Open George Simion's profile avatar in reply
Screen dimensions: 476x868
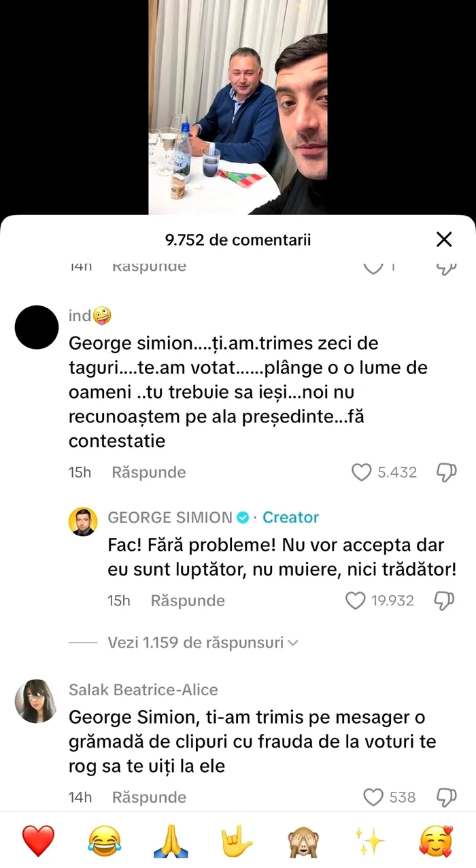coord(83,522)
